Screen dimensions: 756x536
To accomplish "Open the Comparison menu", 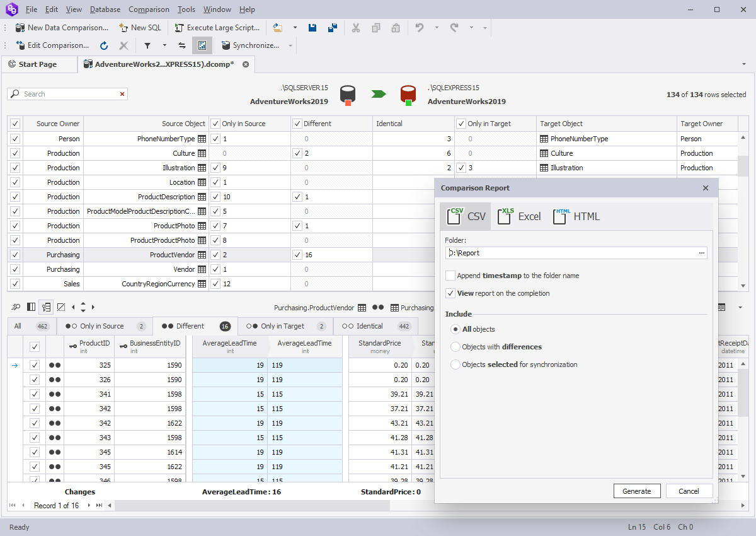I will click(x=149, y=9).
